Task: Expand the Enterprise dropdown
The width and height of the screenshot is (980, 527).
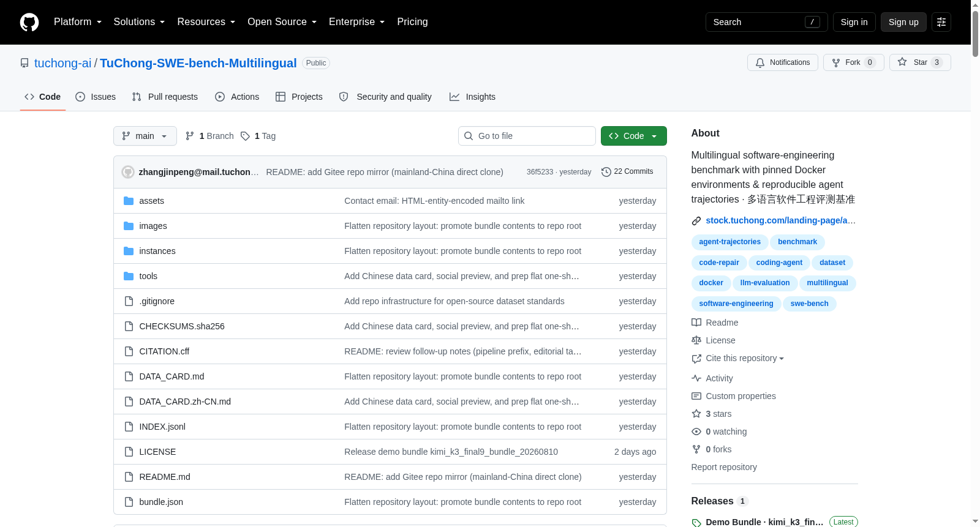Action: tap(357, 22)
